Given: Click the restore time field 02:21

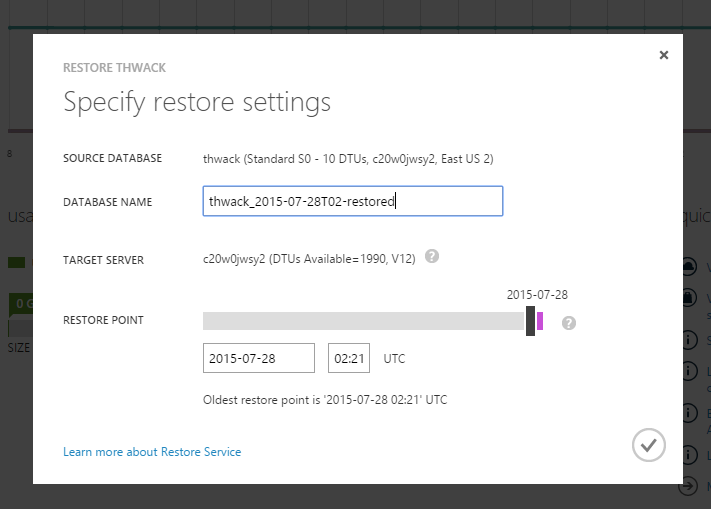Looking at the screenshot, I should click(x=349, y=358).
